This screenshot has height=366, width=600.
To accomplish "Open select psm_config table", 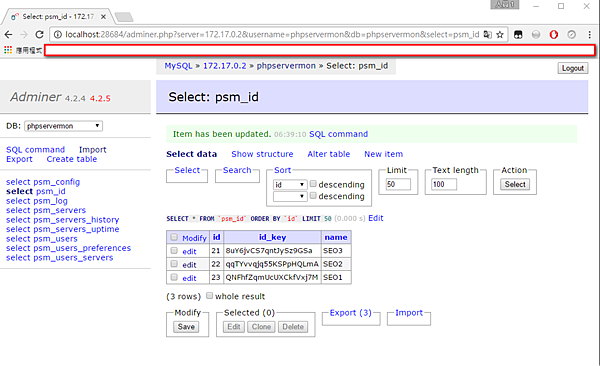I will coord(43,182).
